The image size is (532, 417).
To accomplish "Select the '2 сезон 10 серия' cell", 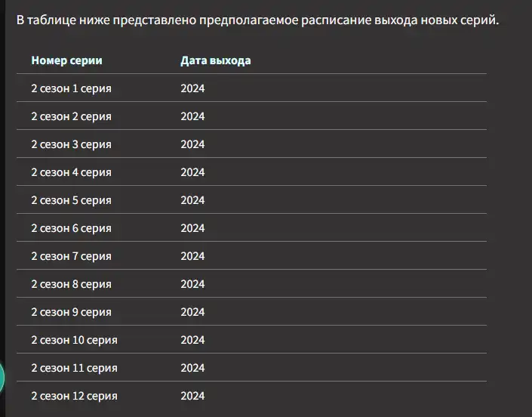I will 74,340.
